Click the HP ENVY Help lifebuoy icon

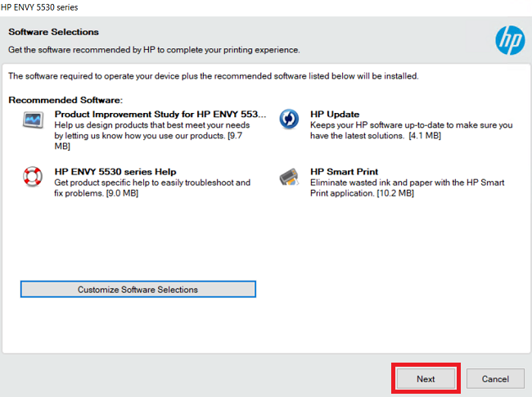(x=33, y=177)
